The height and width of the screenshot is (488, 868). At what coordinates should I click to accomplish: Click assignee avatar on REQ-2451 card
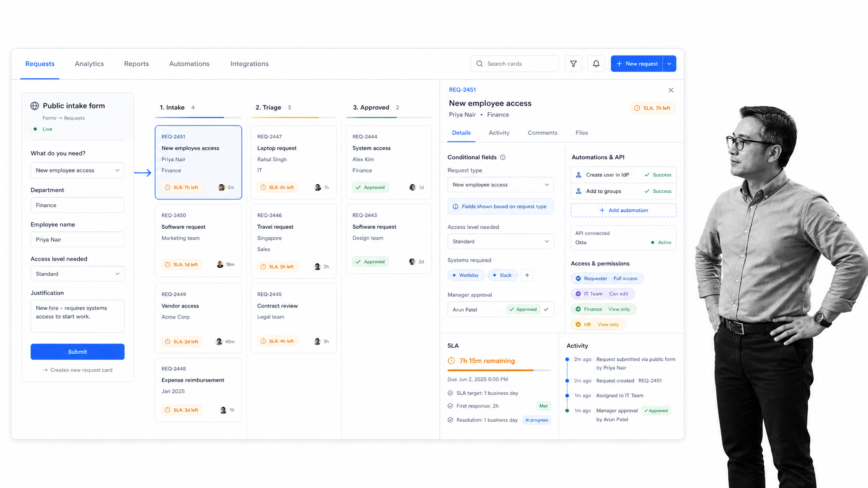tap(221, 187)
